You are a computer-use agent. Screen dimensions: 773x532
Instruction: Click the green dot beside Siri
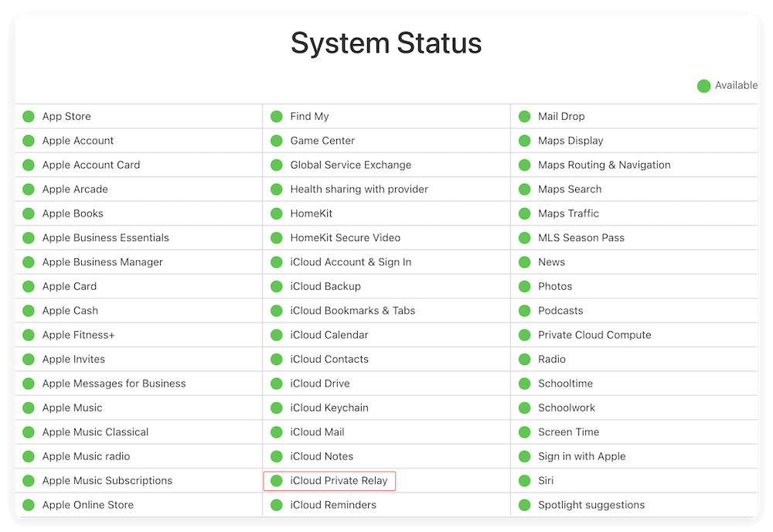coord(525,480)
